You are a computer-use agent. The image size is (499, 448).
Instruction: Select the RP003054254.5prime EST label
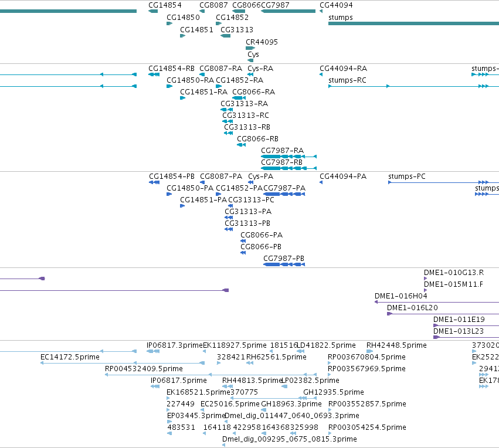click(367, 427)
